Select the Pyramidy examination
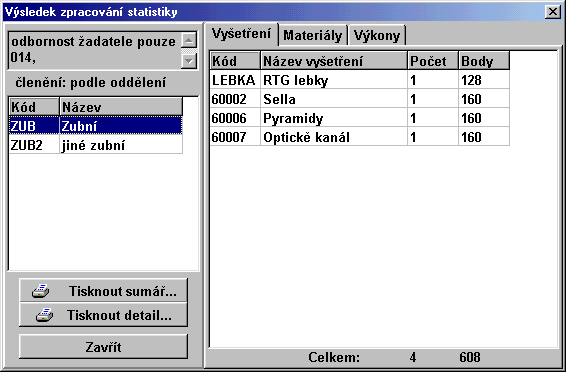Screen dimensions: 566x372 [x=334, y=118]
